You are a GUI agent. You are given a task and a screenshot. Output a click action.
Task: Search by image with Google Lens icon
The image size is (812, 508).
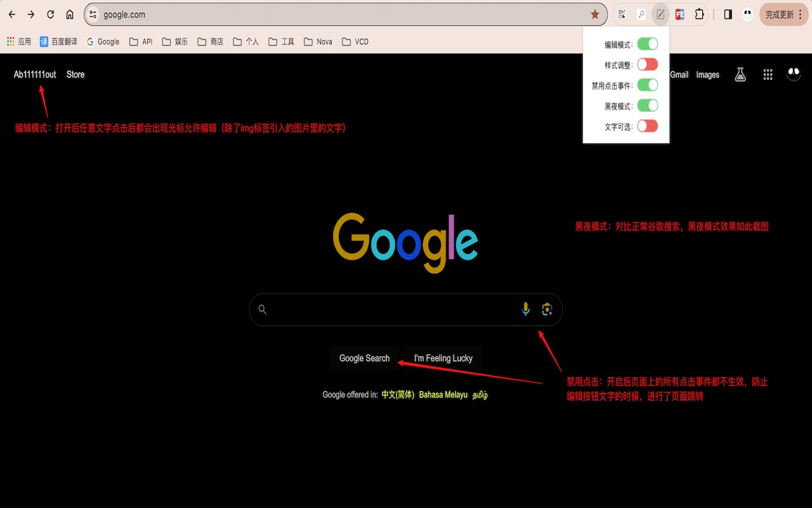click(547, 309)
